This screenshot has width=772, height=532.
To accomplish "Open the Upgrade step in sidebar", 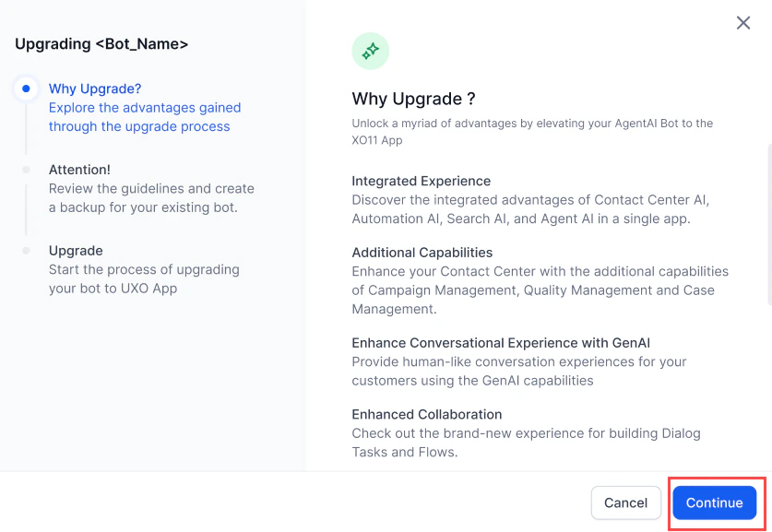I will point(76,250).
